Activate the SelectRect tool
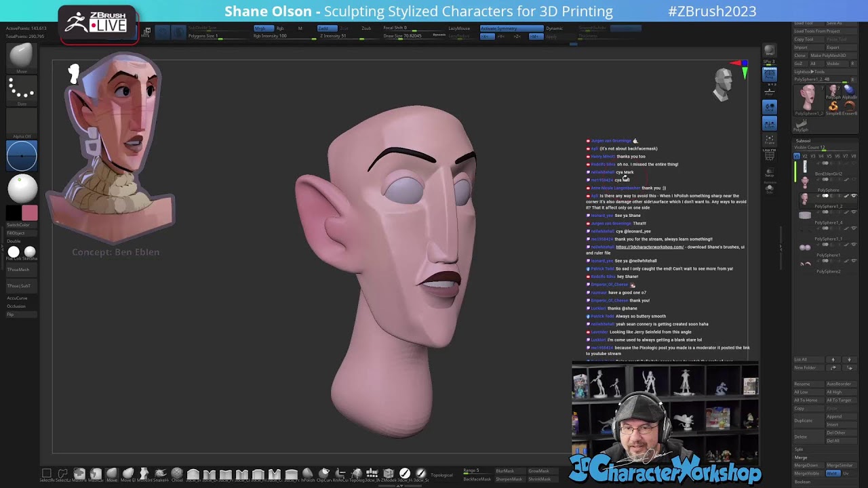868x488 pixels. click(x=47, y=474)
